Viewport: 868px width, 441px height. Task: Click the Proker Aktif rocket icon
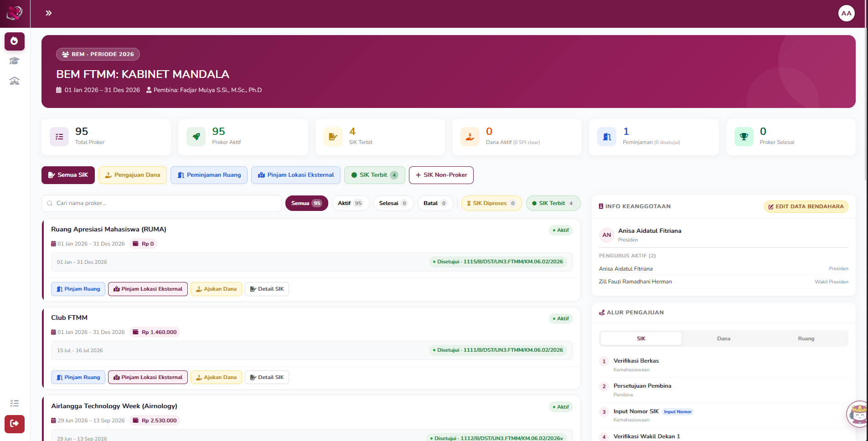196,137
